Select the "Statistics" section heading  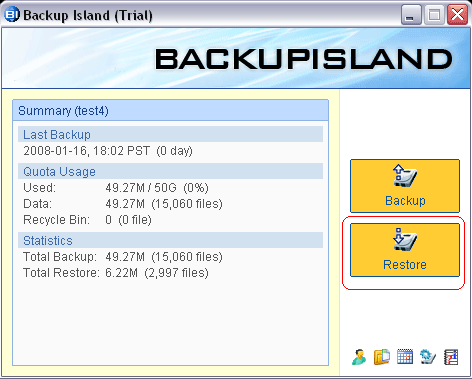[x=170, y=240]
